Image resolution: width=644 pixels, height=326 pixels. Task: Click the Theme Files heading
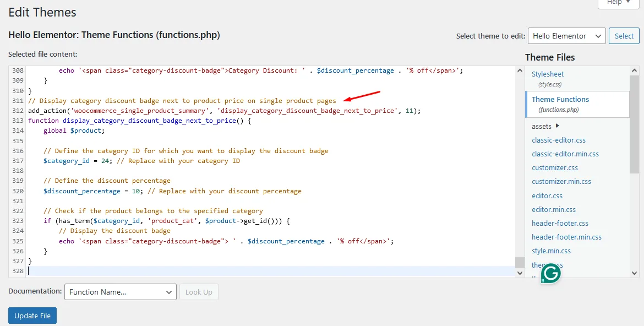tap(550, 58)
